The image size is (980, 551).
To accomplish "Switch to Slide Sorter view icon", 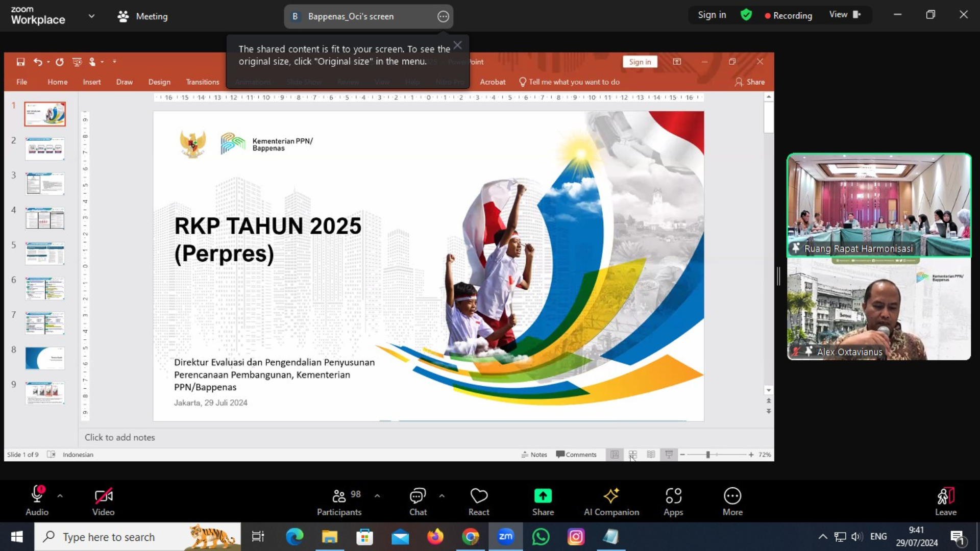I will (633, 455).
